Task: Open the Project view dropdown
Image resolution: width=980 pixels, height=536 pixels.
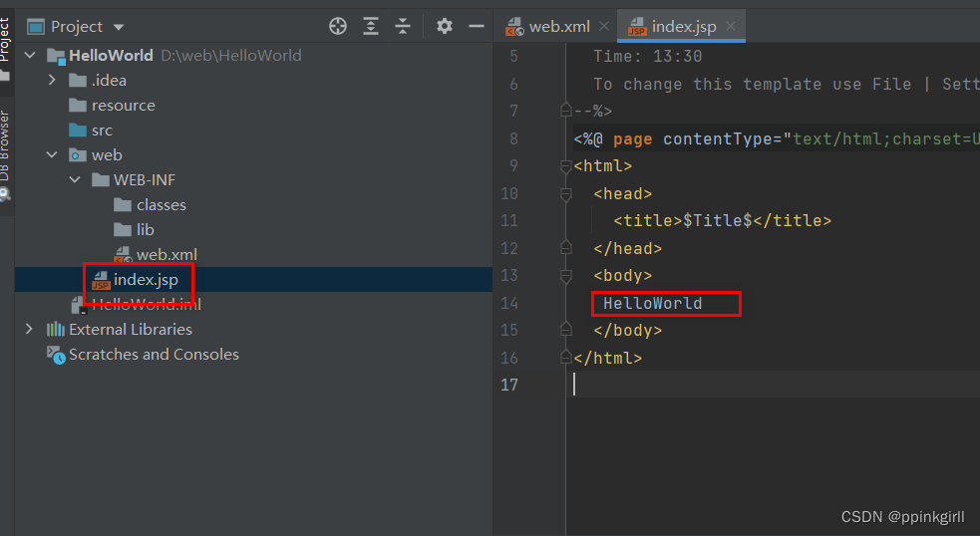Action: coord(118,28)
